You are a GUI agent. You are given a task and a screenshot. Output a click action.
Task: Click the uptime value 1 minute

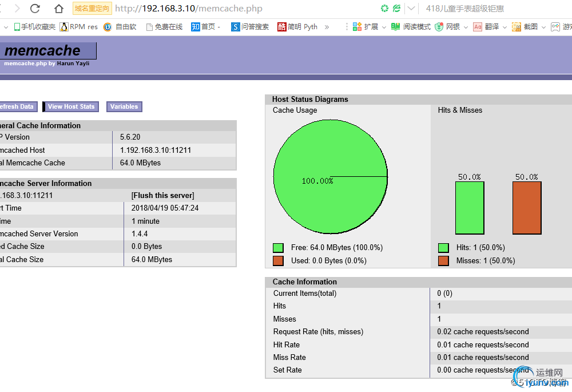145,221
